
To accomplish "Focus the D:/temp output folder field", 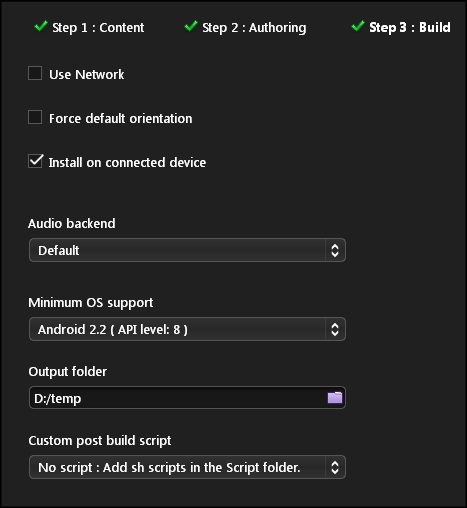I will coord(177,398).
